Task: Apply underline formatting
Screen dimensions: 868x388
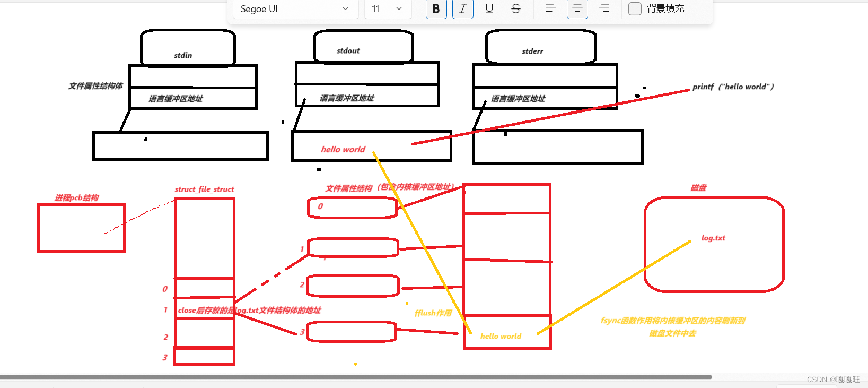Action: click(x=489, y=8)
